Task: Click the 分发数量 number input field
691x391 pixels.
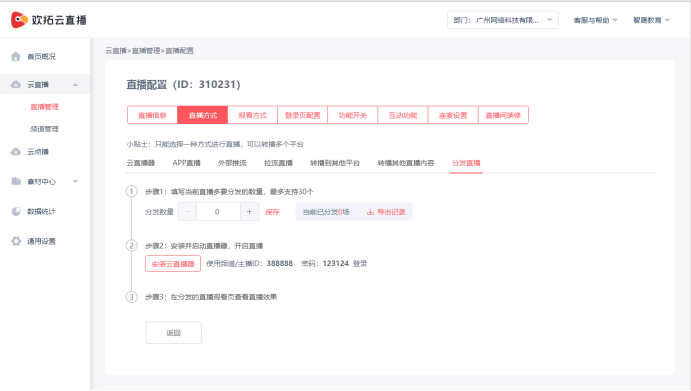Action: click(x=218, y=212)
